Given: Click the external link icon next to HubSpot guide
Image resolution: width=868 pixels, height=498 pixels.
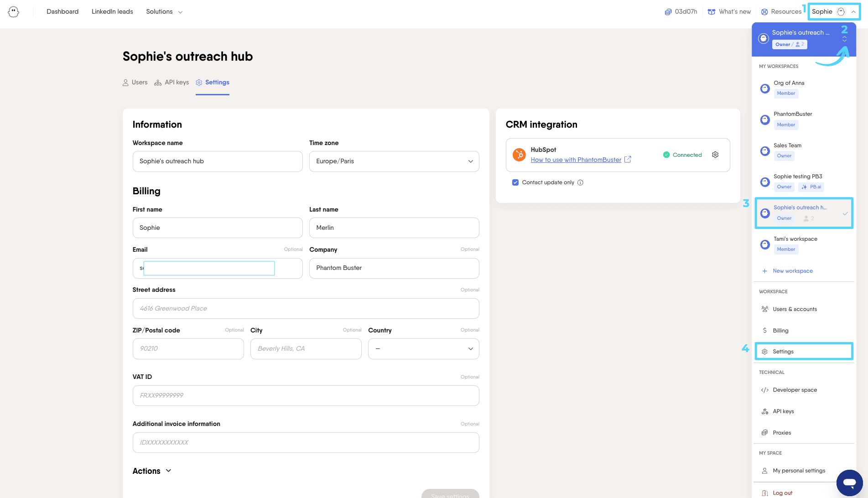Looking at the screenshot, I should [628, 160].
